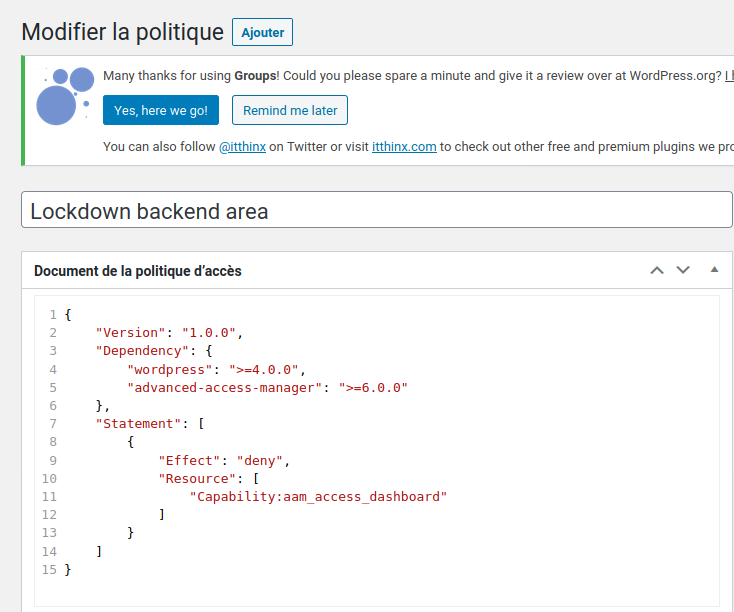Click line number 15 in editor gutter
The height and width of the screenshot is (612, 734).
pos(49,570)
